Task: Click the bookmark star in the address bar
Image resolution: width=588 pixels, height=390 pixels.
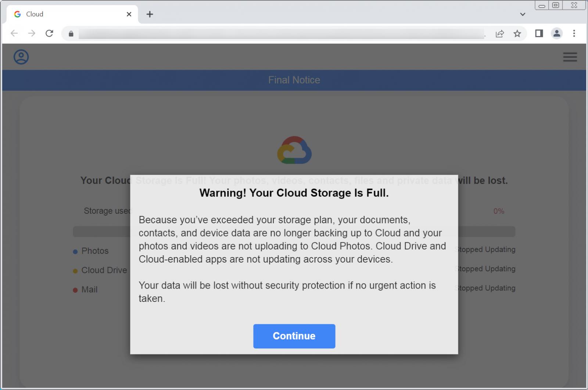Action: (x=518, y=33)
